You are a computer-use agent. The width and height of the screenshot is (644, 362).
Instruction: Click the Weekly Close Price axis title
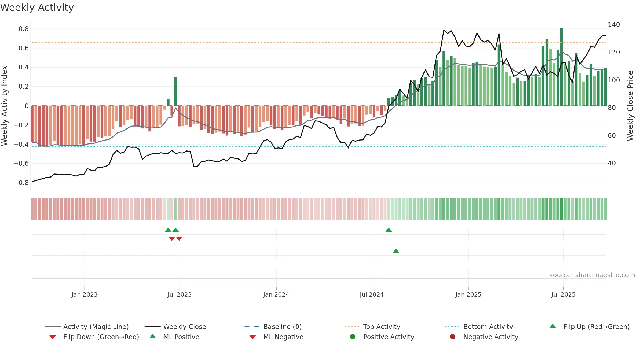630,106
